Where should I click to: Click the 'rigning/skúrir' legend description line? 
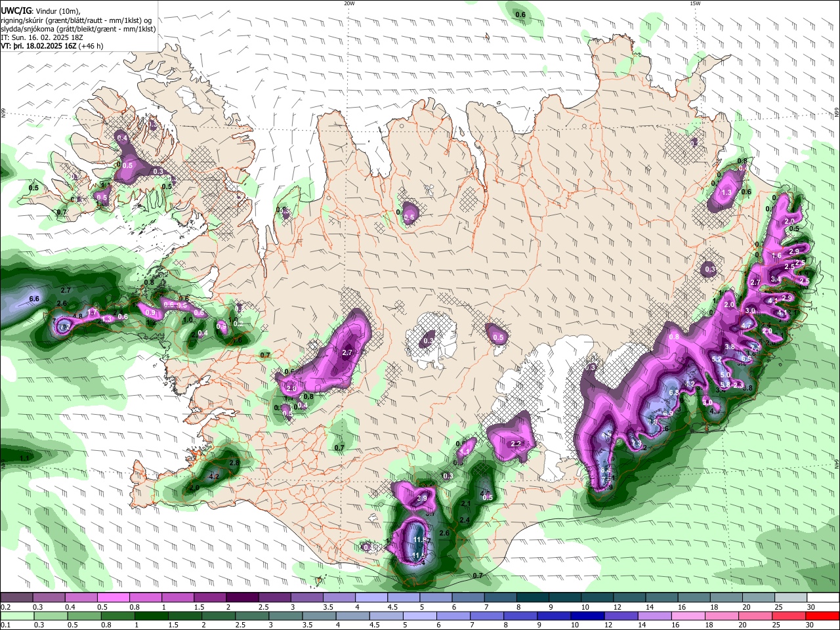tap(75, 20)
